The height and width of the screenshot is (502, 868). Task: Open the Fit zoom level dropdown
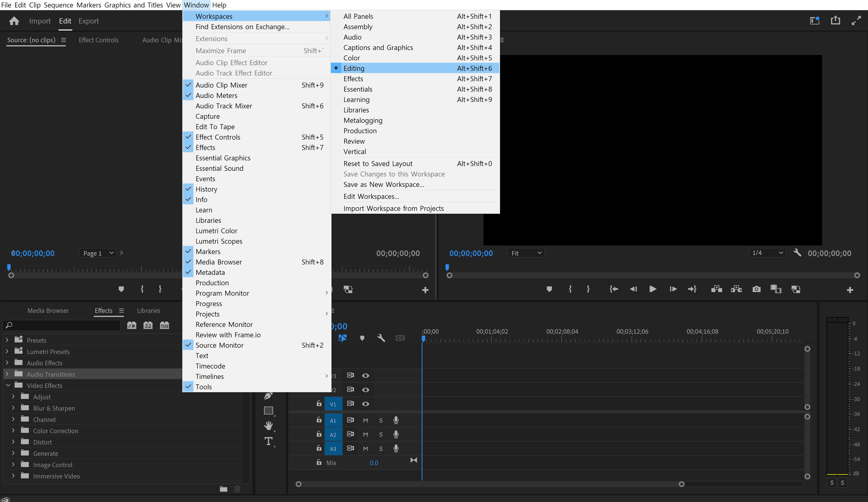pos(526,253)
